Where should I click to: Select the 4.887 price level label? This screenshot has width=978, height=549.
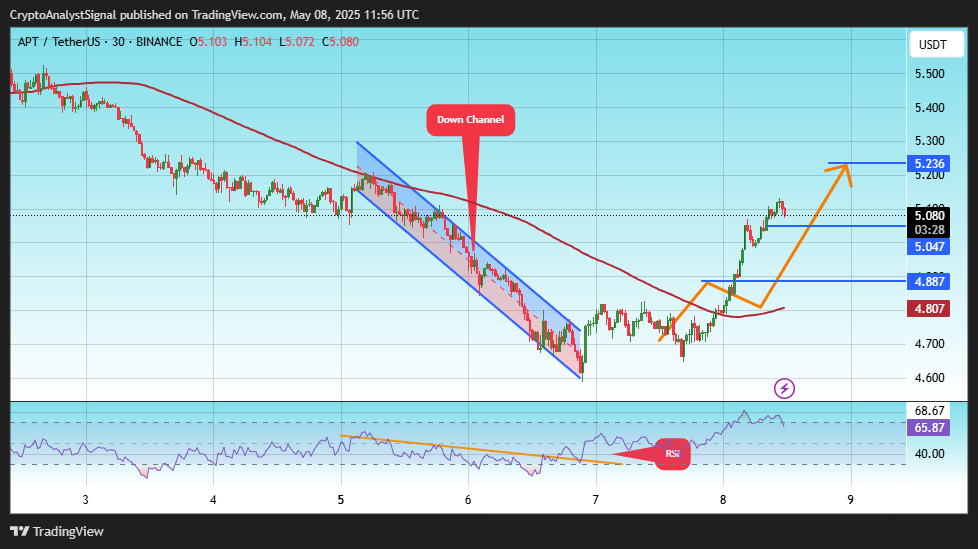pyautogui.click(x=929, y=281)
